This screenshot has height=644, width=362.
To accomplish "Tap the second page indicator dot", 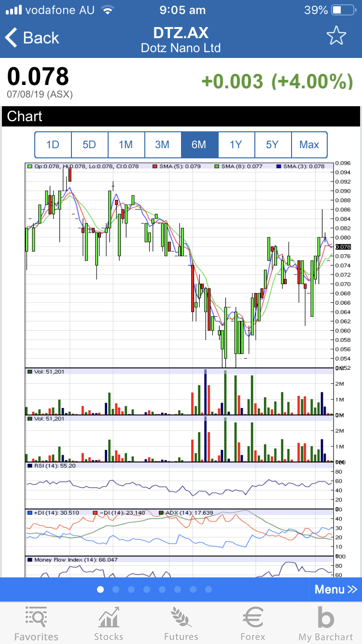I will (x=116, y=589).
